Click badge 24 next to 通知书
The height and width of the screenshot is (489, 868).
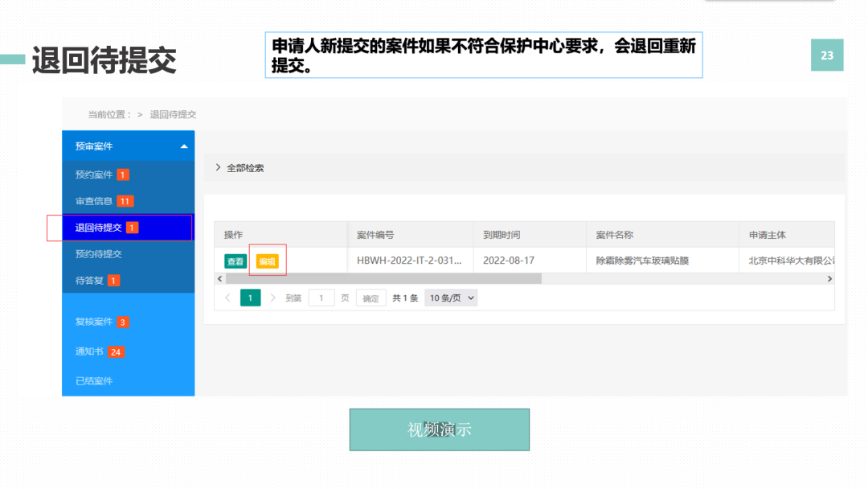coord(116,351)
